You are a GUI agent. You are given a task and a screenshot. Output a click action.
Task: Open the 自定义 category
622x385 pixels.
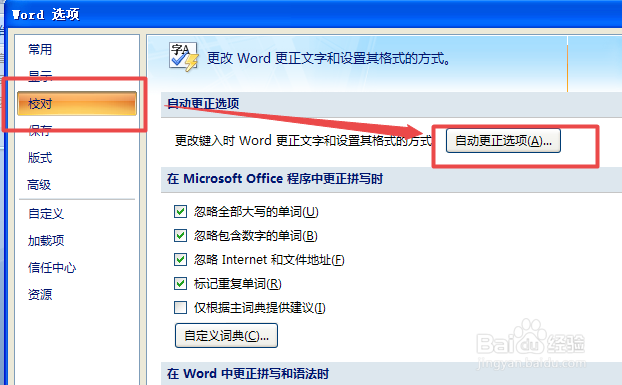pyautogui.click(x=46, y=214)
